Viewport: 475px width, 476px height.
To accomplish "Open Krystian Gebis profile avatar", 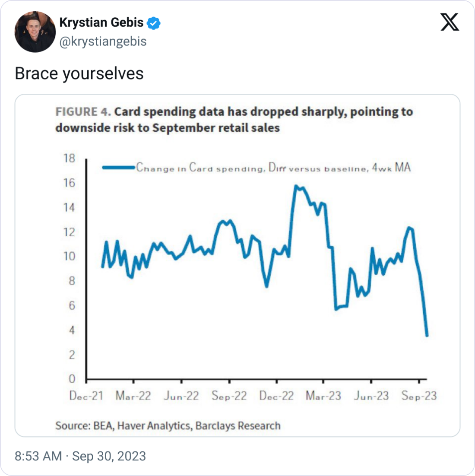I will click(x=35, y=32).
